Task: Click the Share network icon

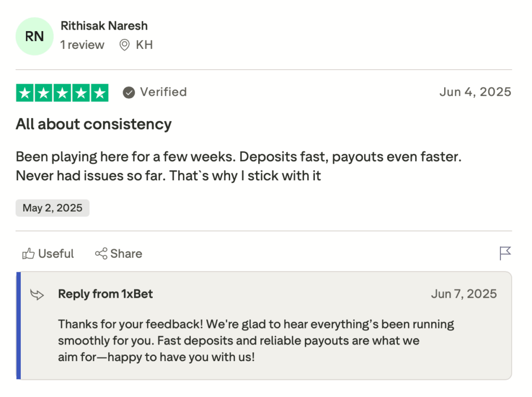Action: [101, 254]
